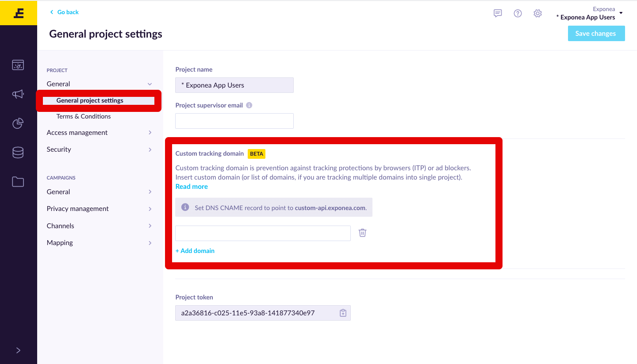Screen dimensions: 637x364
Task: Open the settings gear icon
Action: pos(537,13)
